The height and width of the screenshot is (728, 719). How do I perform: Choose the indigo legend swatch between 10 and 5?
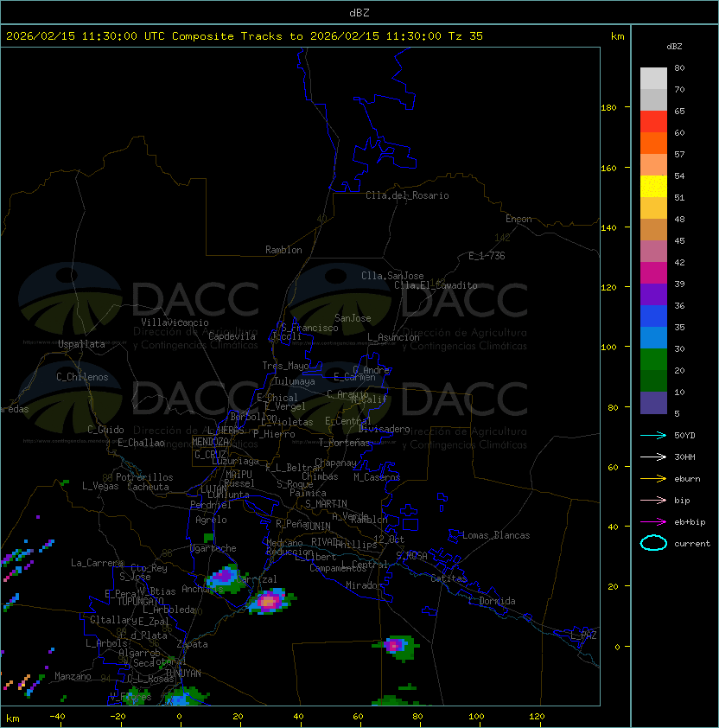[x=653, y=403]
